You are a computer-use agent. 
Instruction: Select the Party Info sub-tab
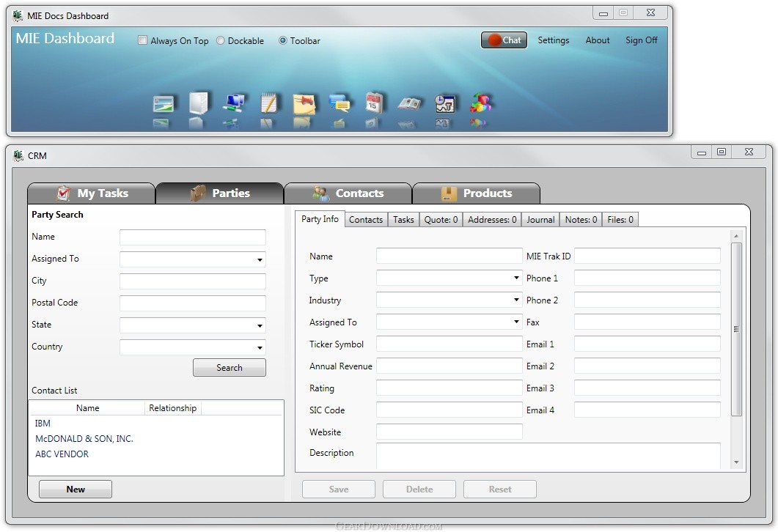(320, 219)
